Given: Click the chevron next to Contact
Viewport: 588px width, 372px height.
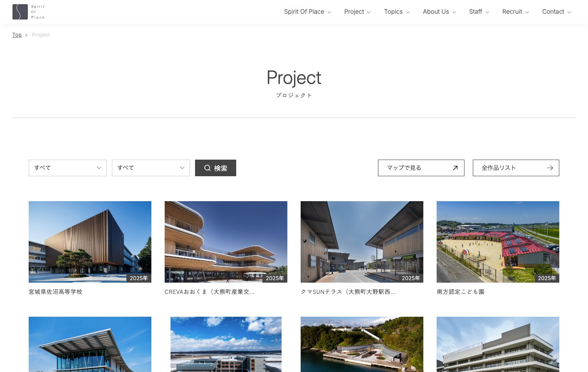Looking at the screenshot, I should [569, 12].
